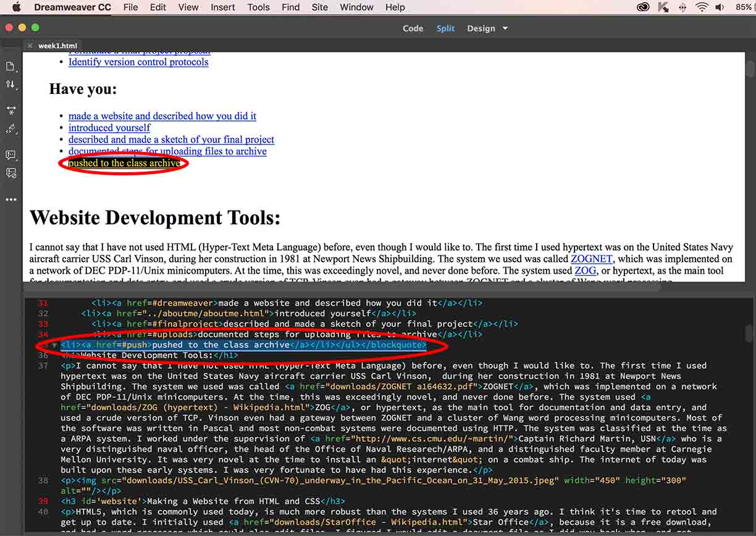Screen dimensions: 756x536
Task: Open the Window menu
Action: (x=356, y=7)
